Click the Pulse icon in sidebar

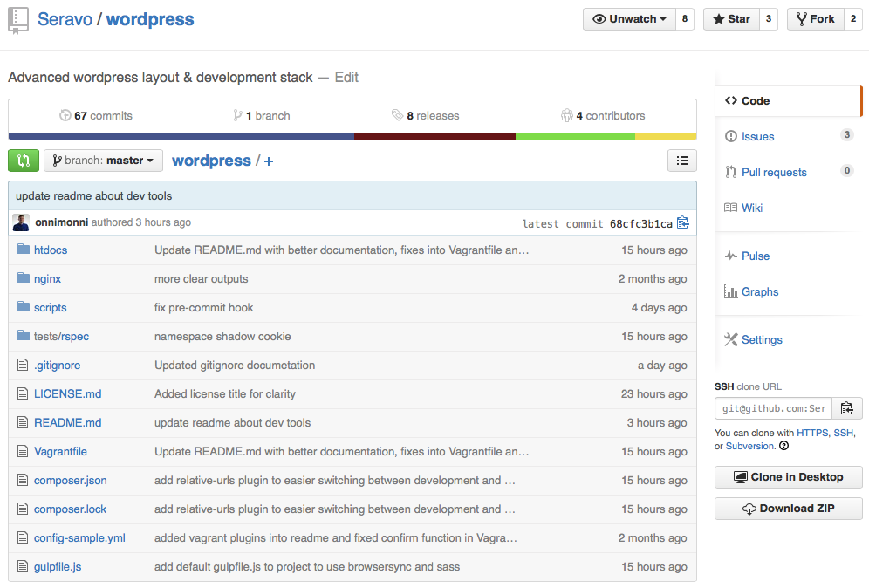tap(731, 256)
